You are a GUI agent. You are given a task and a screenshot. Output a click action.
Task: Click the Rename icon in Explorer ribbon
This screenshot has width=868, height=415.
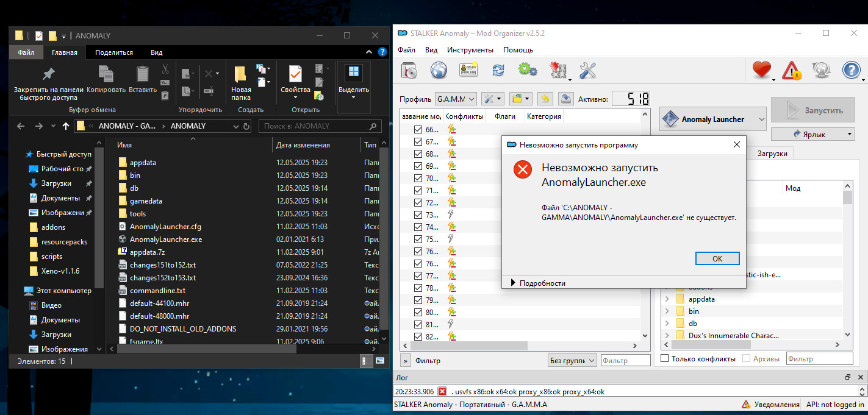(209, 90)
